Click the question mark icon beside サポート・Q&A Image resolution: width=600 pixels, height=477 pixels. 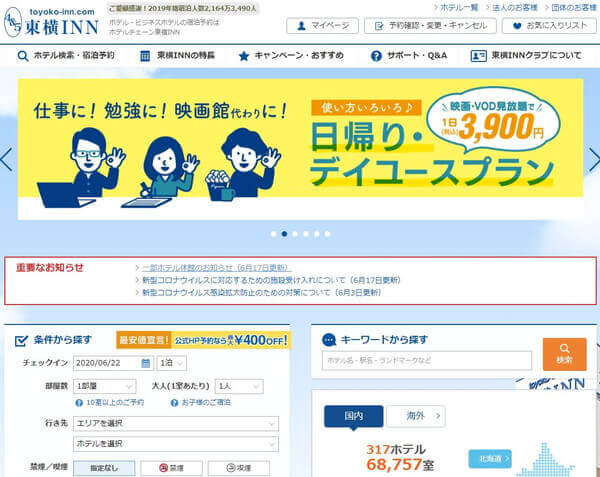[x=376, y=56]
